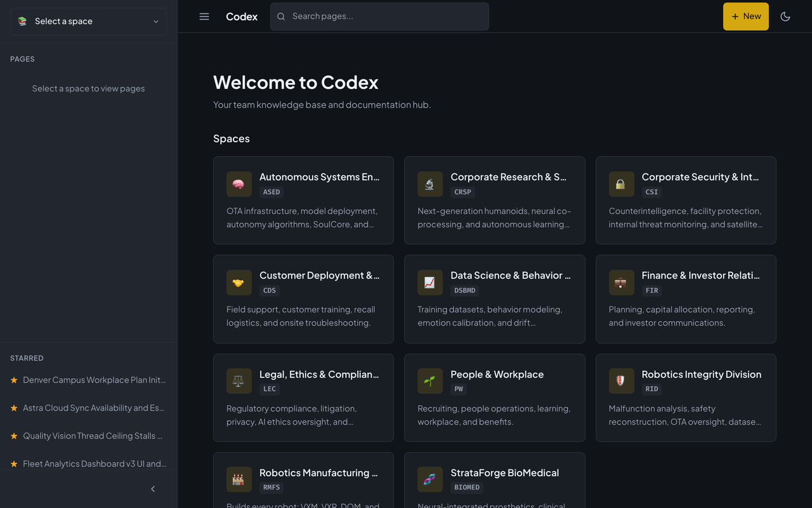Click the chart icon on Data Science card
The height and width of the screenshot is (508, 812).
tap(429, 283)
